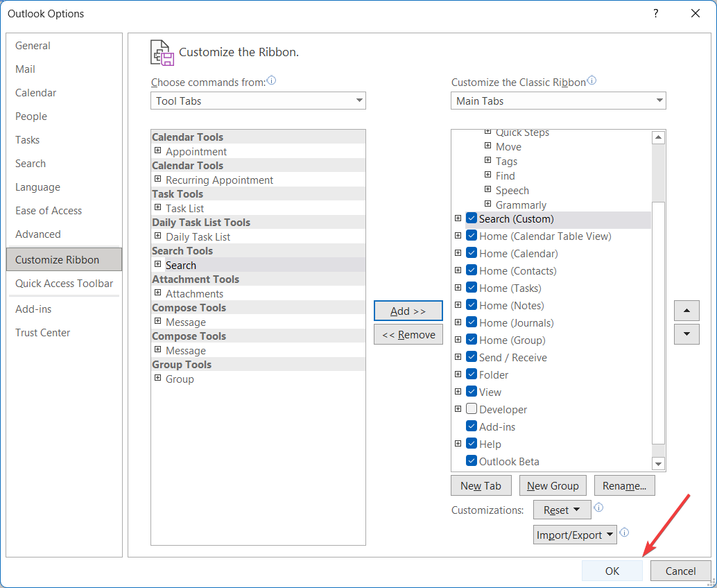
Task: Toggle the Home (Calendar) checkbox
Action: click(x=472, y=253)
